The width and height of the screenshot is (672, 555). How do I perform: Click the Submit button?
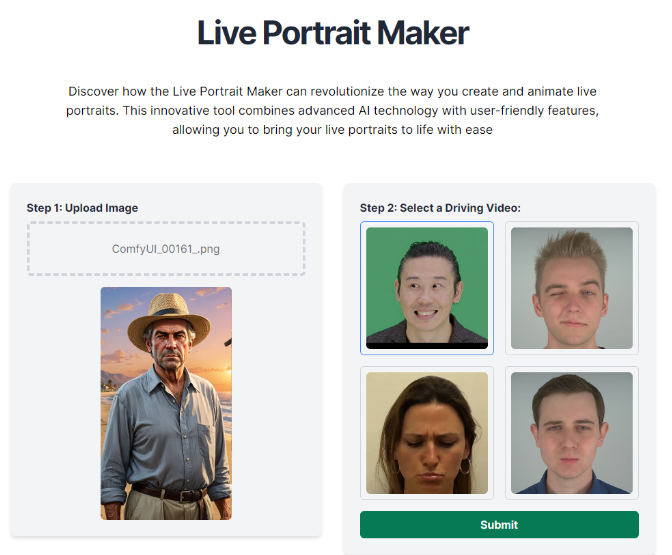(499, 525)
